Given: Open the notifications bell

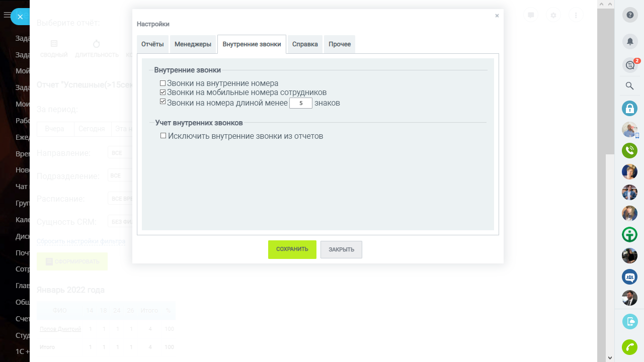Looking at the screenshot, I should click(629, 41).
